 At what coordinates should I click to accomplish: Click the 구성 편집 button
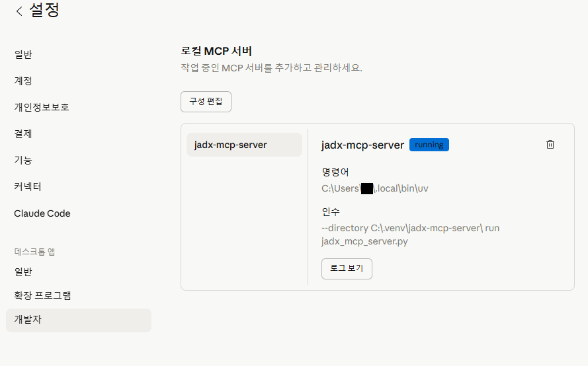point(206,102)
